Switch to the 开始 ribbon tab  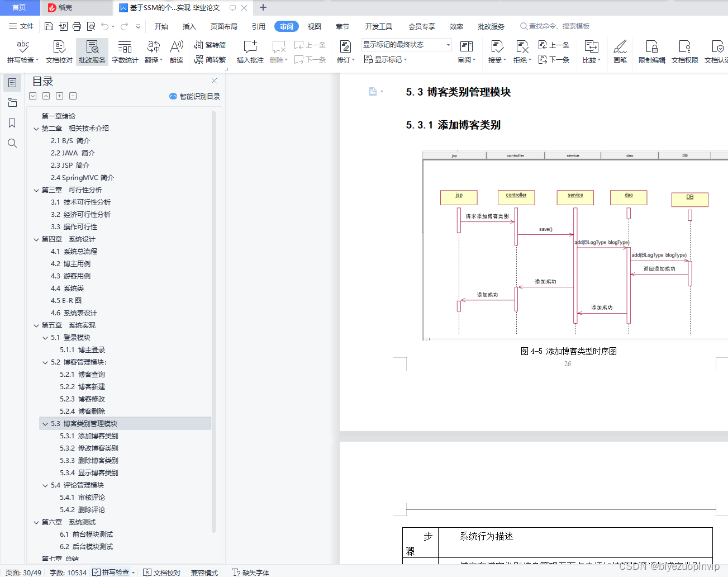pyautogui.click(x=161, y=26)
